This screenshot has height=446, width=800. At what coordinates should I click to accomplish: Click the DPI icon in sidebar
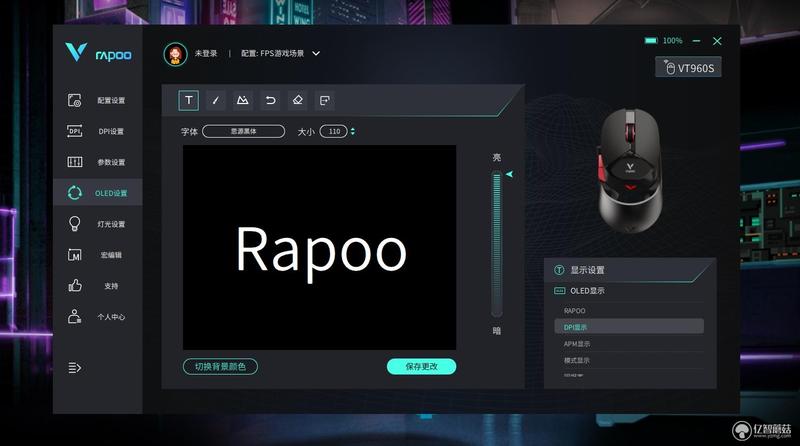(x=74, y=131)
